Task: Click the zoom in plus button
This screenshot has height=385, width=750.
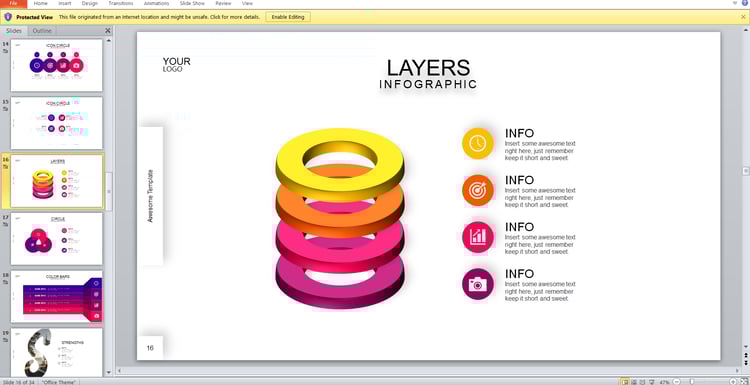Action: click(x=733, y=382)
